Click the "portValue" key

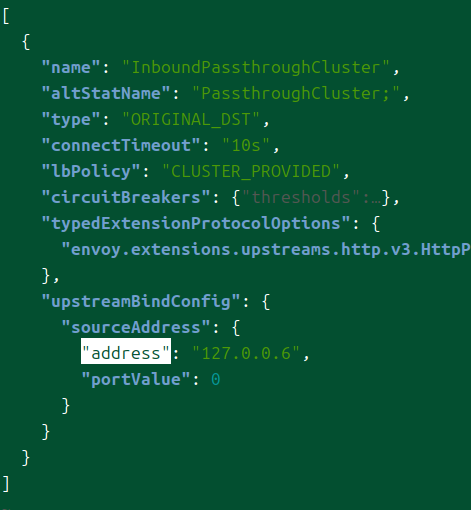(136, 379)
